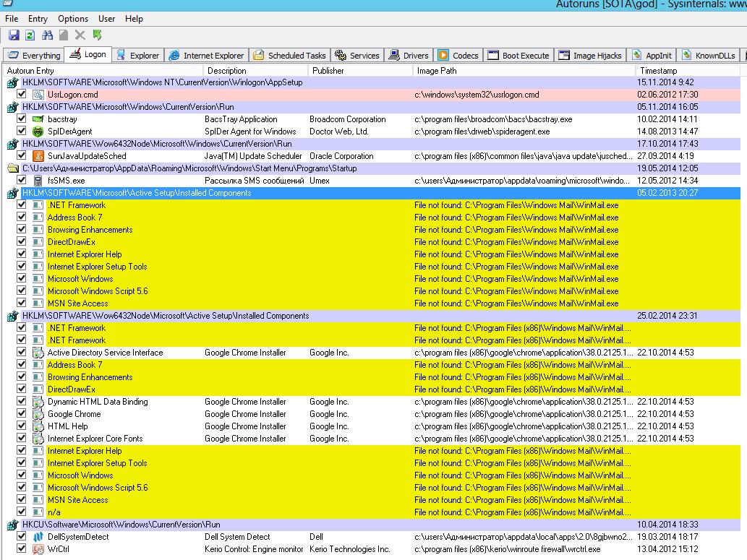Select 'Broadcom Corporation' publisher cell

347,119
